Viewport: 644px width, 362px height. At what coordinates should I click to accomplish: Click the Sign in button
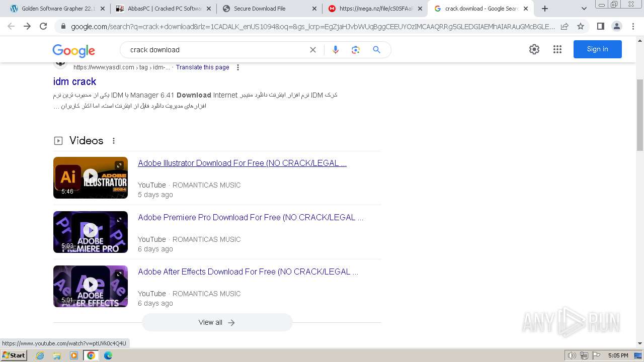click(597, 49)
